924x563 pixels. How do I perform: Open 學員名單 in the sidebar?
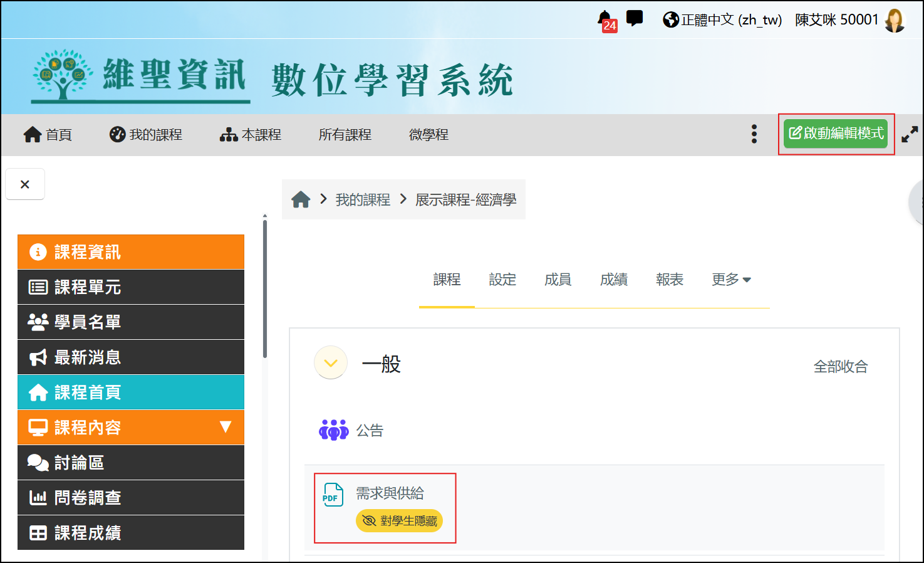[131, 322]
